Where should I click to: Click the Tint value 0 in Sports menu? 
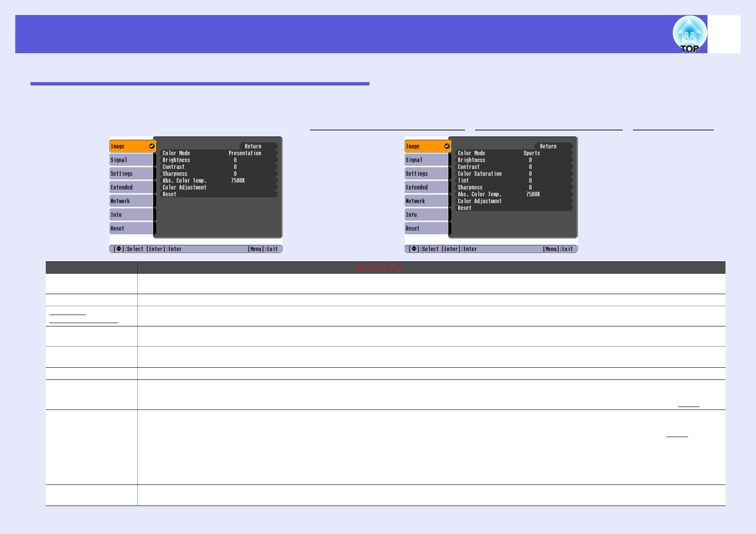pyautogui.click(x=530, y=180)
